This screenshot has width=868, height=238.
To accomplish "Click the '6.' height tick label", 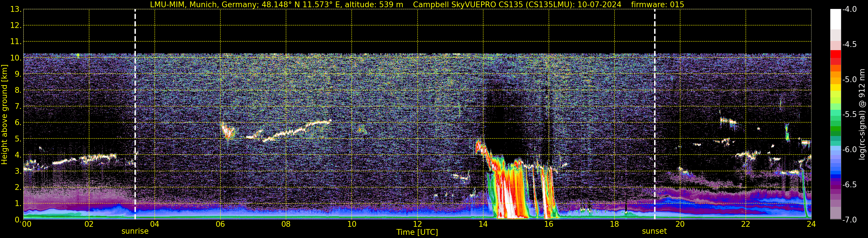I will pyautogui.click(x=18, y=123).
